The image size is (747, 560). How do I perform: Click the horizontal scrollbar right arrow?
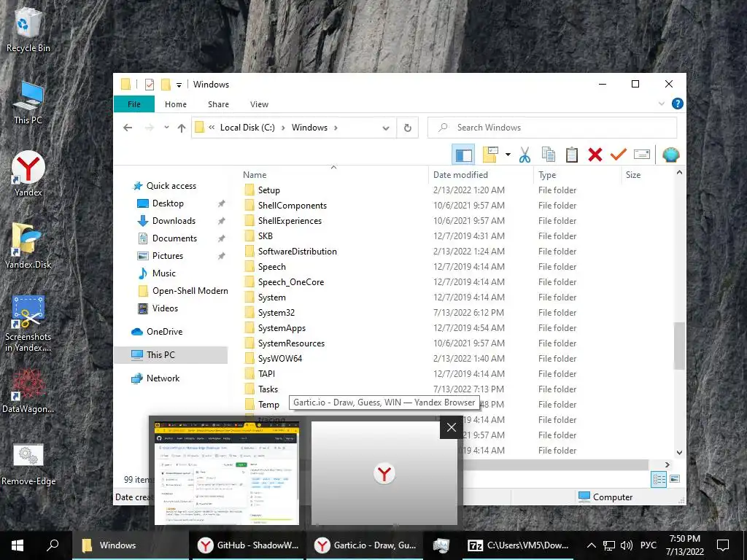[x=667, y=464]
